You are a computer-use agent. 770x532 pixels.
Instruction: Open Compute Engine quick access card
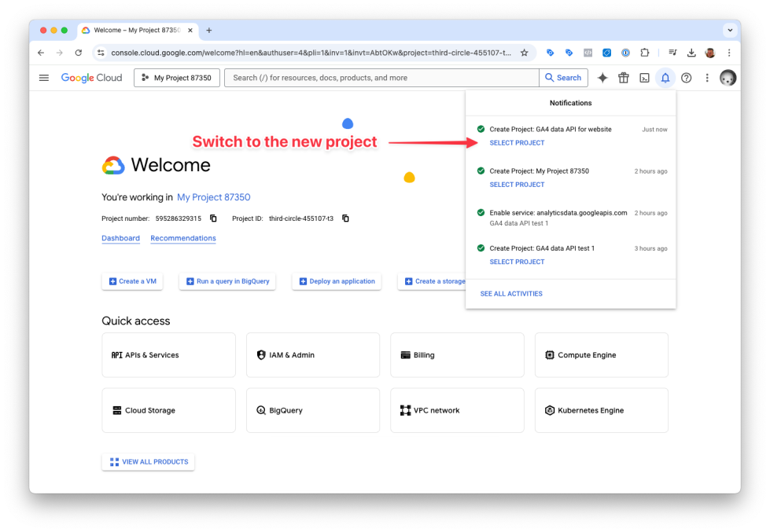coord(602,355)
